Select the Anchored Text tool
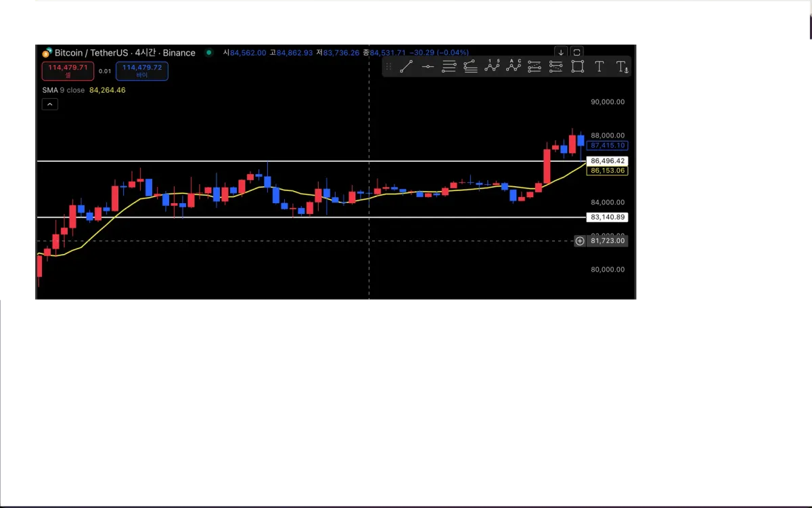Viewport: 812px width, 508px height. tap(622, 66)
